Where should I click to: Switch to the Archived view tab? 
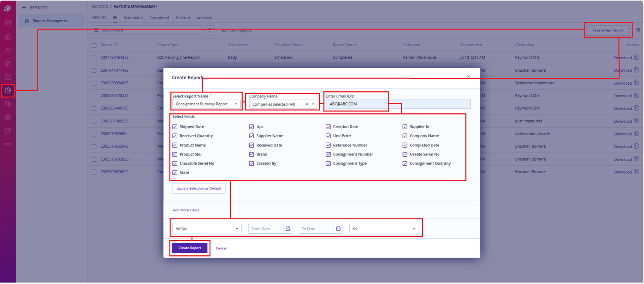click(204, 18)
